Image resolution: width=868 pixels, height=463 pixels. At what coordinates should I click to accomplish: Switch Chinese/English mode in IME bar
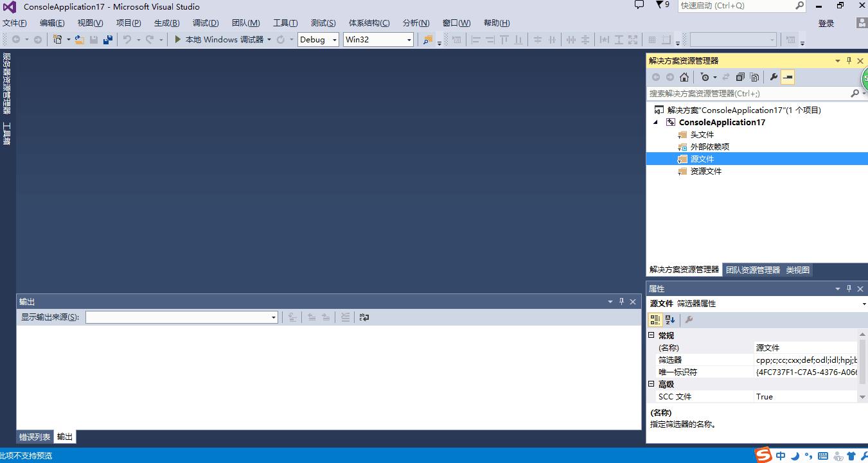[x=781, y=456]
